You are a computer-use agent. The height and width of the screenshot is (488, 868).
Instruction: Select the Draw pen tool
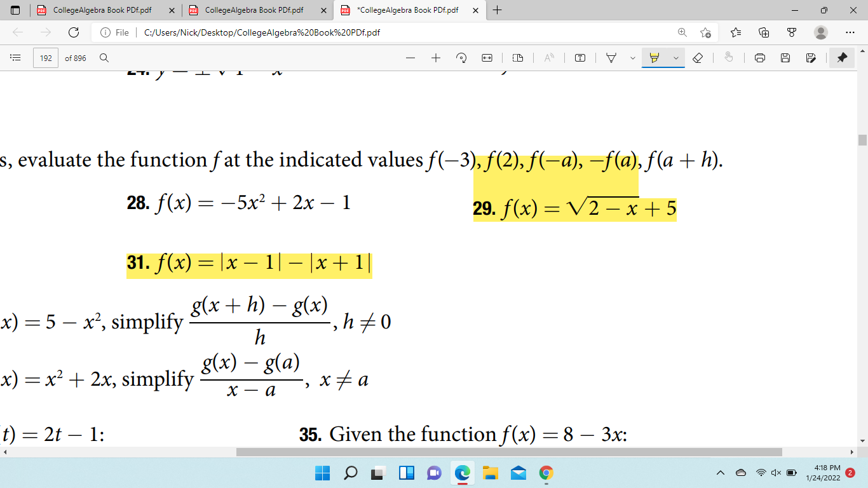point(611,57)
